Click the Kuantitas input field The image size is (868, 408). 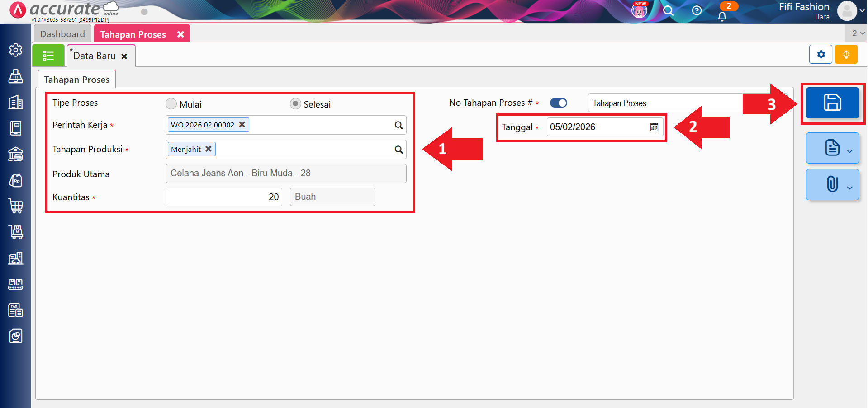pos(224,197)
